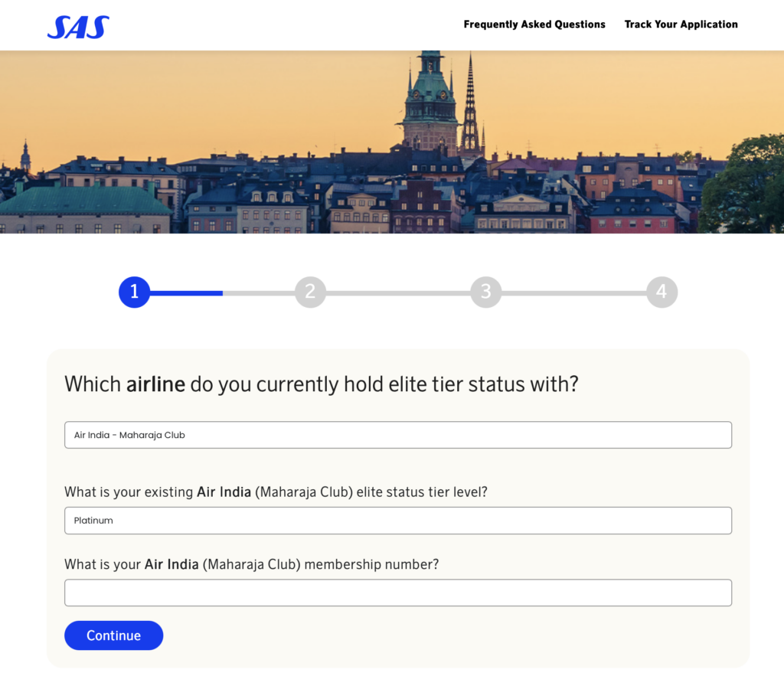Open Track Your Application page

pos(681,24)
